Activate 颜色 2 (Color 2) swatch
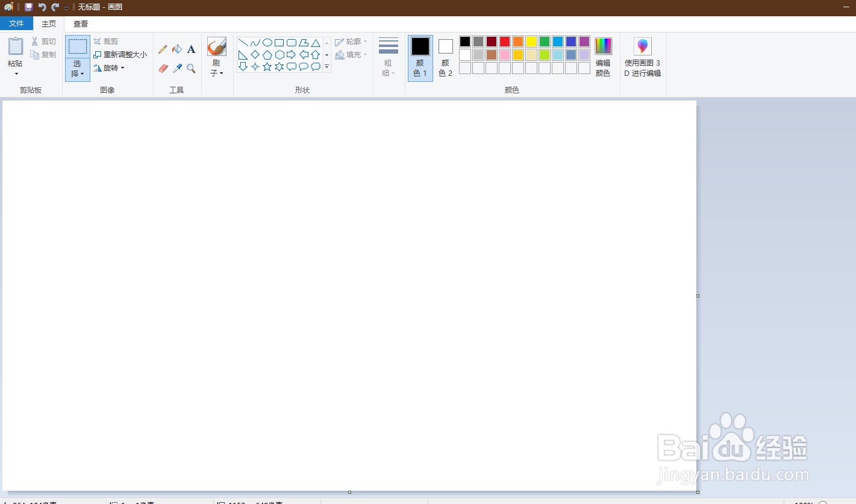This screenshot has height=504, width=856. point(446,58)
